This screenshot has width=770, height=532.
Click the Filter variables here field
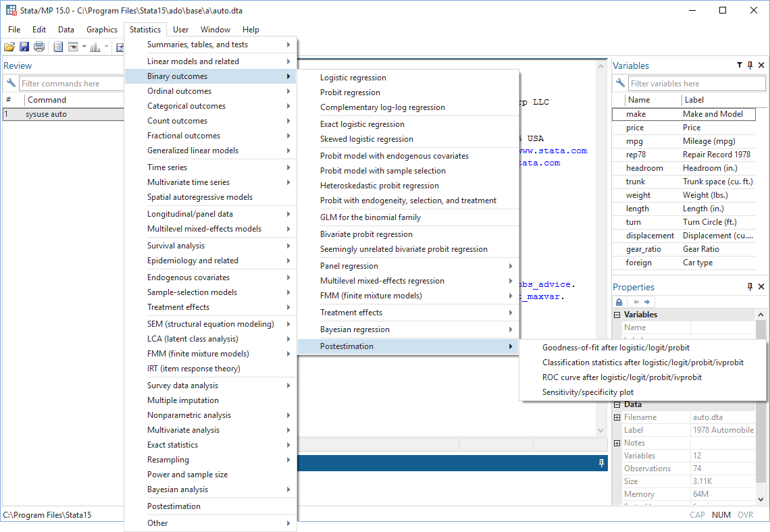tap(696, 84)
